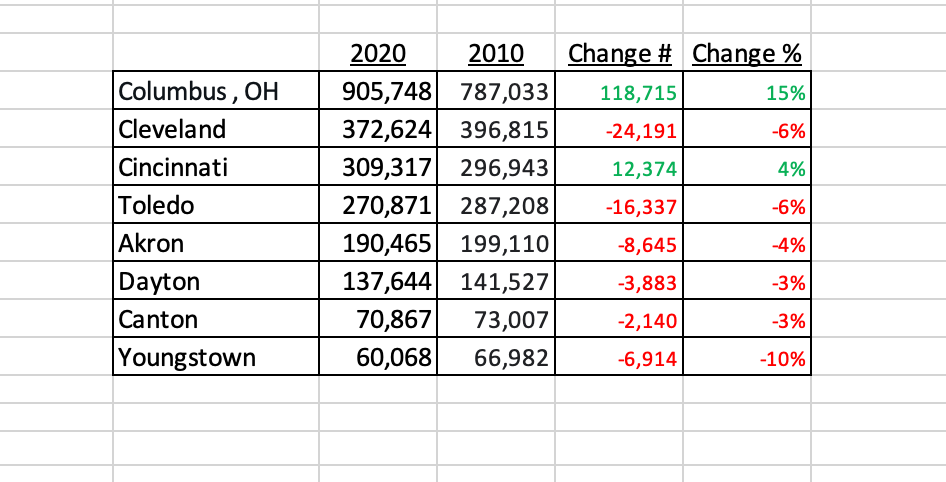Select the Akron city cell

point(216,243)
